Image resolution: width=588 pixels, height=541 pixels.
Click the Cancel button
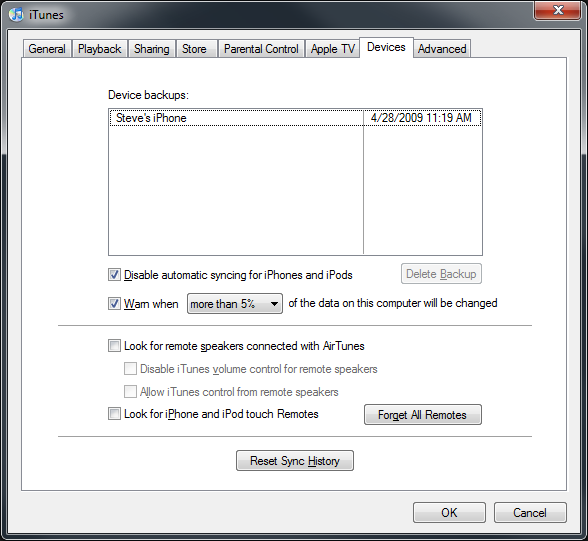coord(530,513)
